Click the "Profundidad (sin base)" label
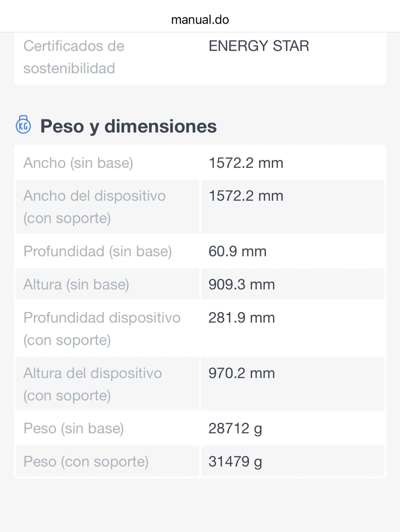The height and width of the screenshot is (532, 400). (x=98, y=251)
